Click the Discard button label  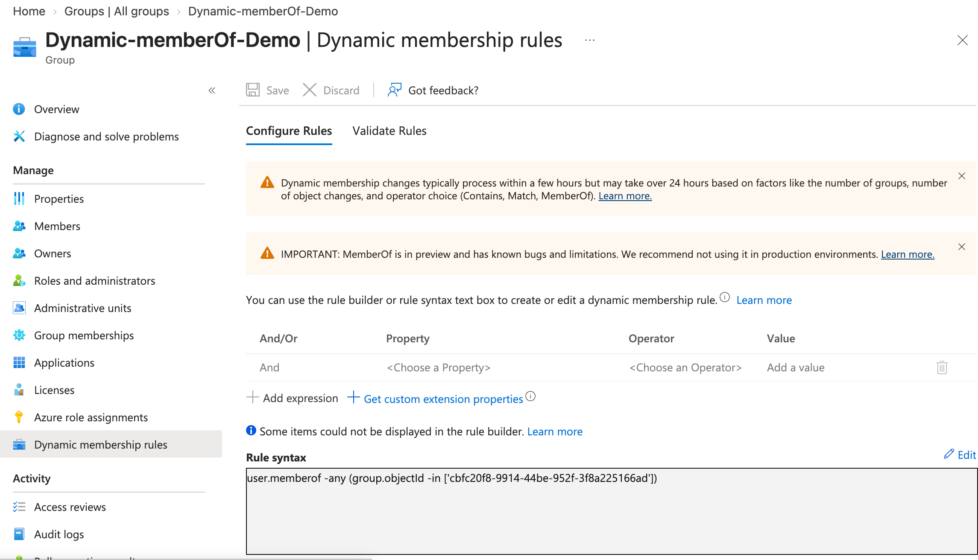(x=341, y=90)
